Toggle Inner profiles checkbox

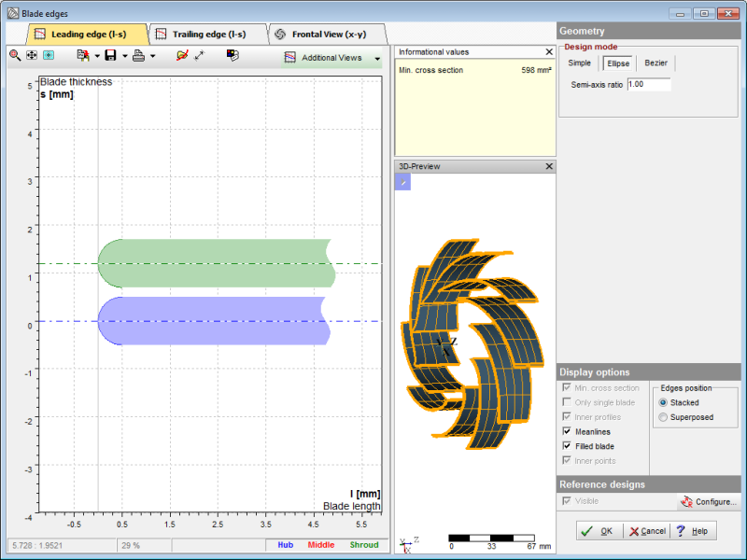[x=567, y=416]
